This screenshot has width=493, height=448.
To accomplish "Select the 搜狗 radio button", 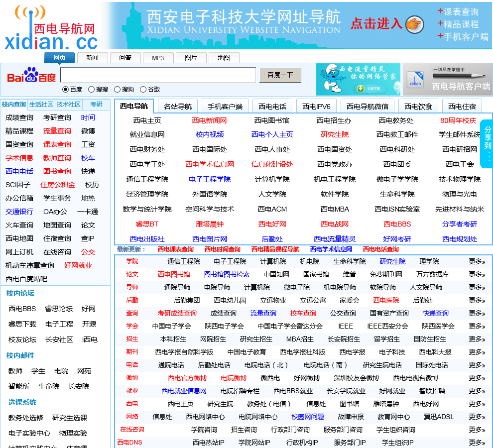I will tap(117, 90).
